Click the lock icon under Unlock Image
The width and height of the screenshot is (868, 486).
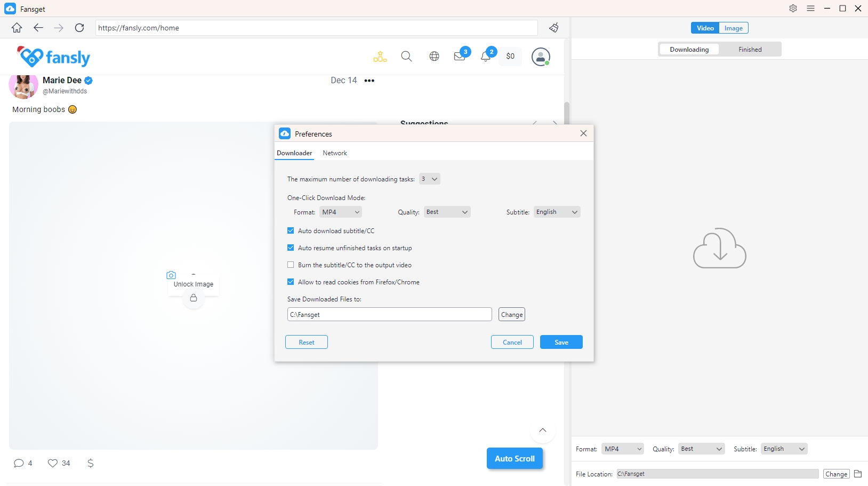pos(194,298)
